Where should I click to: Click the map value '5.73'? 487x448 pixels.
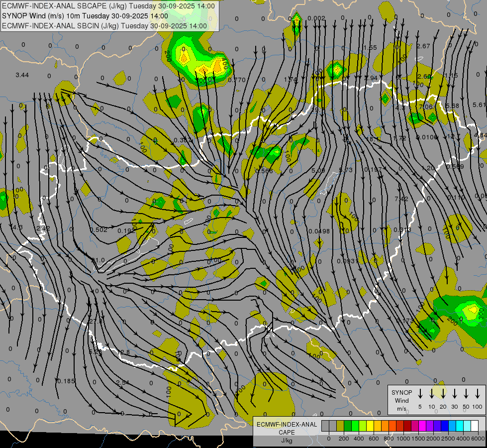[x=346, y=170]
